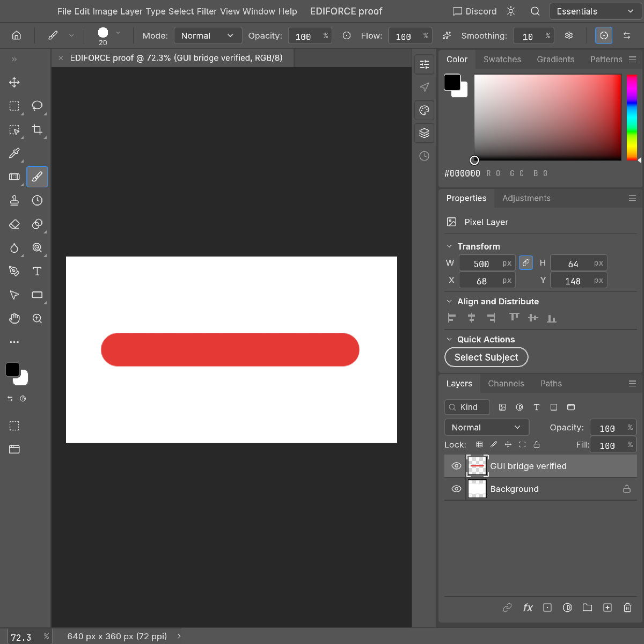Image resolution: width=644 pixels, height=644 pixels.
Task: Toggle pressure for size button
Action: (604, 35)
